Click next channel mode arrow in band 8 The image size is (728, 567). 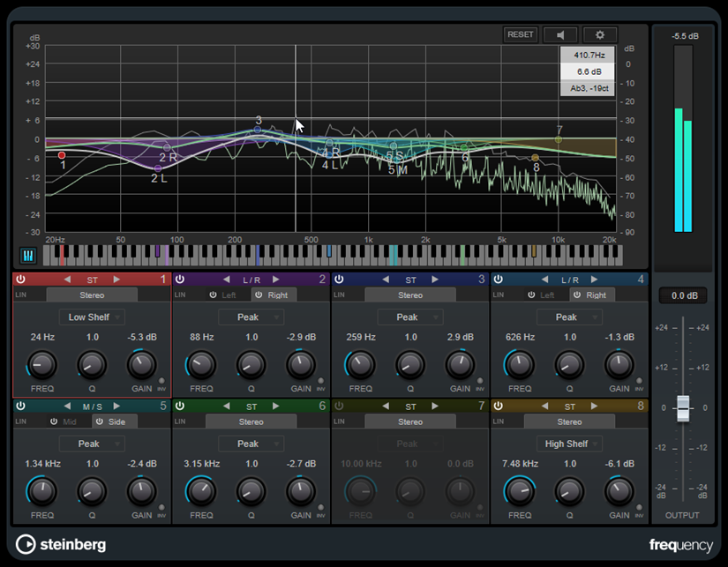[x=594, y=406]
